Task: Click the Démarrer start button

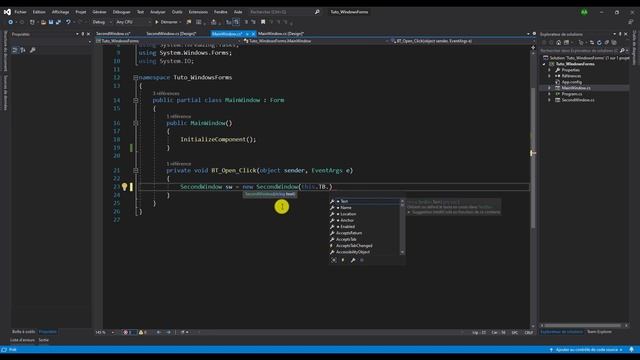Action: click(x=168, y=22)
